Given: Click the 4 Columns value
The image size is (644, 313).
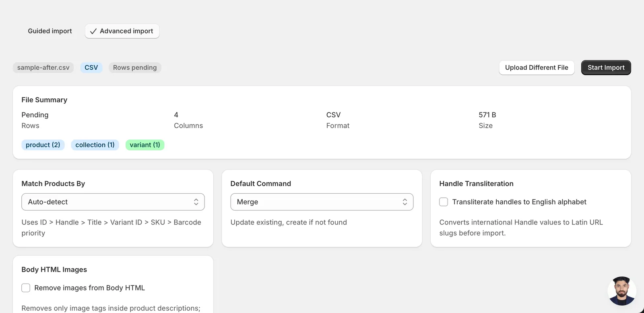Looking at the screenshot, I should coord(176,115).
